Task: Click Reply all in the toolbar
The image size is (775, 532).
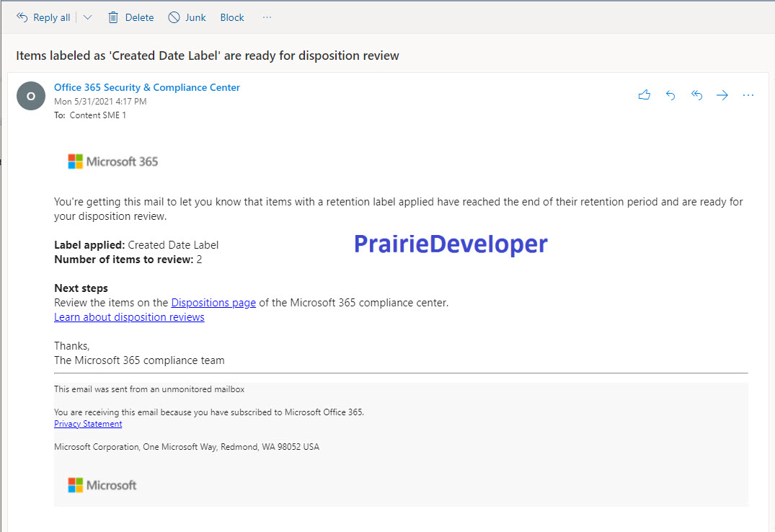Action: tap(43, 17)
